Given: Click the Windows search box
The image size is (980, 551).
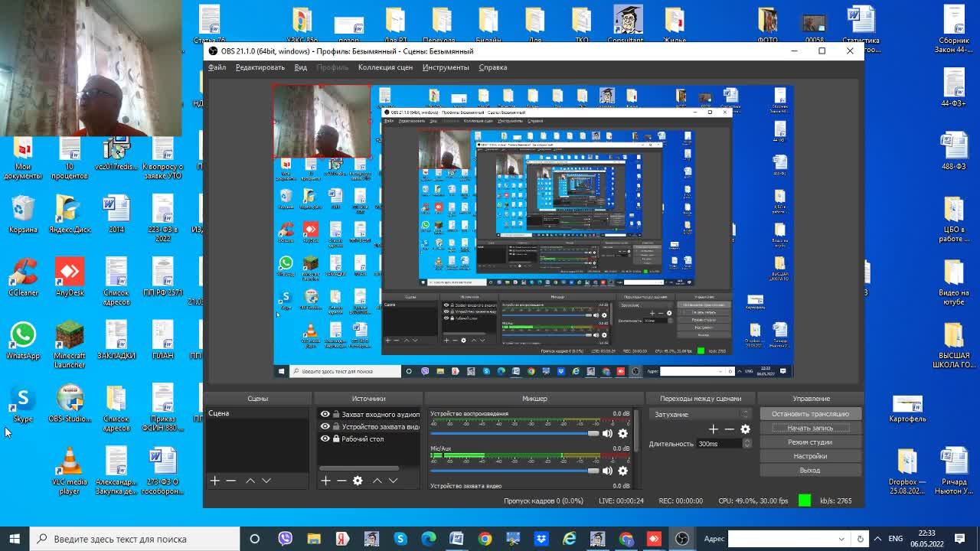Looking at the screenshot, I should [x=136, y=539].
